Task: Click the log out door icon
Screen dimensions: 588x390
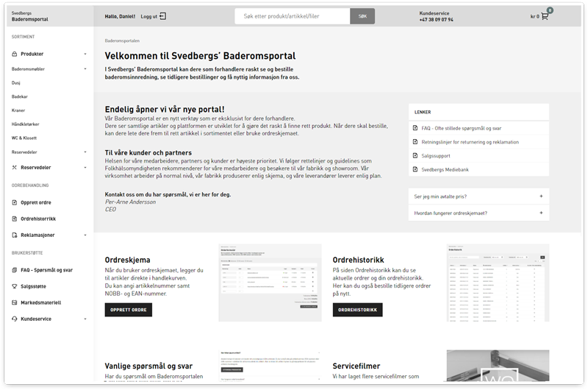Action: 162,16
